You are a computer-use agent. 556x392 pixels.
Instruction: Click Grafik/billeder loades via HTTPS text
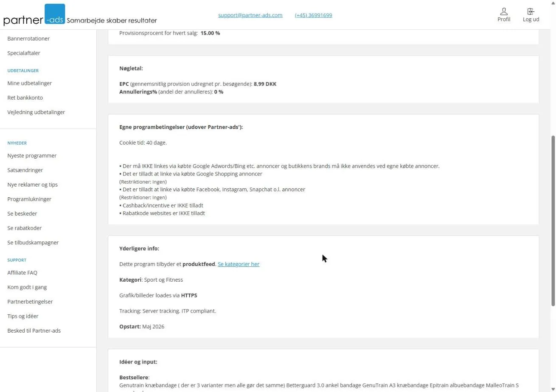pos(158,295)
